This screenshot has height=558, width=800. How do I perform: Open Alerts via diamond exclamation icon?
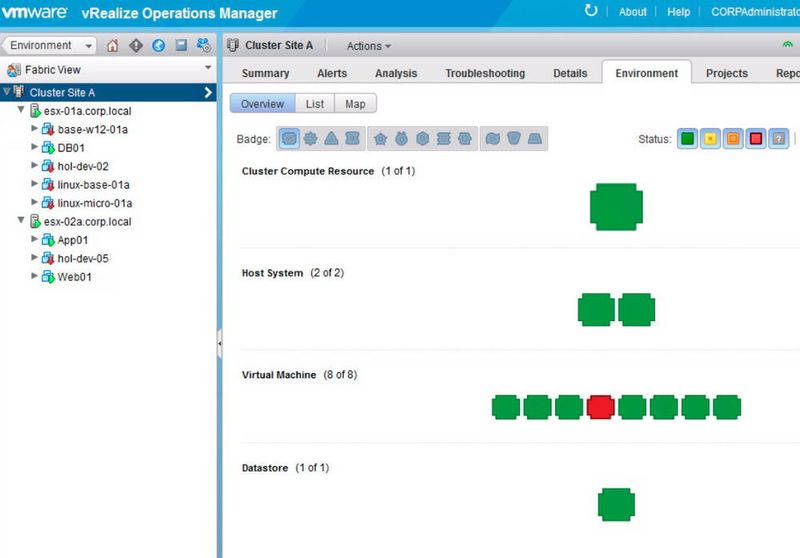136,45
